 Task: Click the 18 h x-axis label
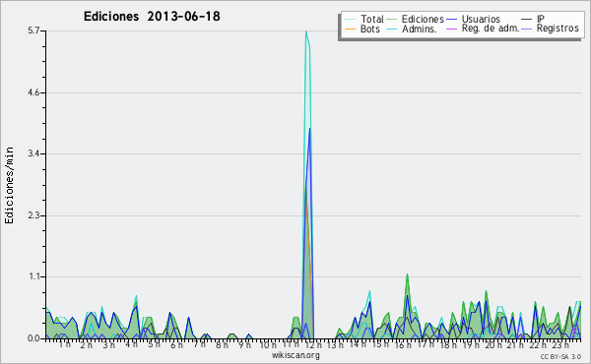tap(448, 344)
